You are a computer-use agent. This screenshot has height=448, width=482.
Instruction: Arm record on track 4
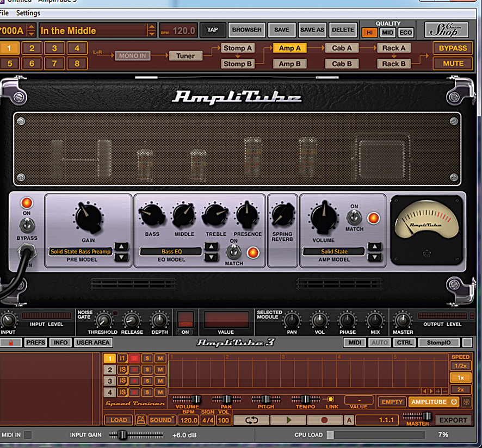[x=134, y=393]
